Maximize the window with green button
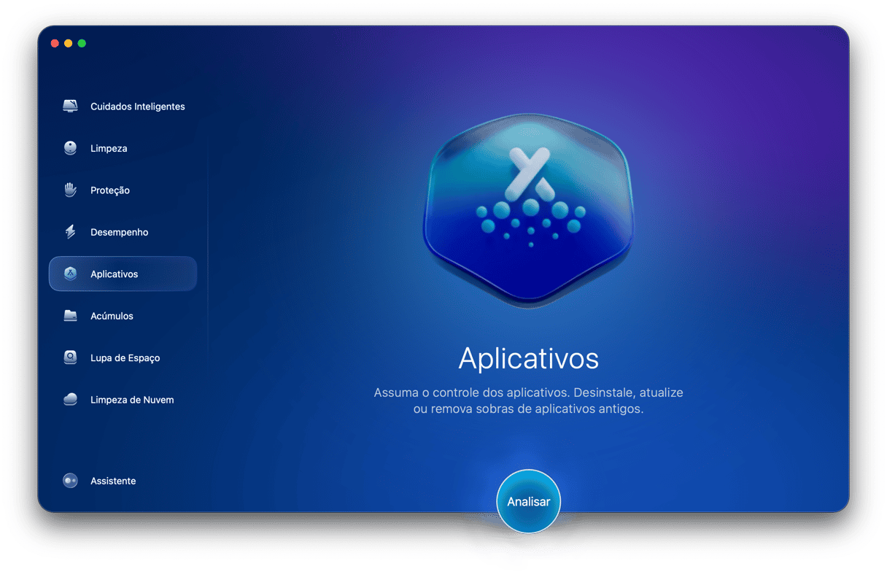Screen dimensions: 887x588 pyautogui.click(x=82, y=44)
